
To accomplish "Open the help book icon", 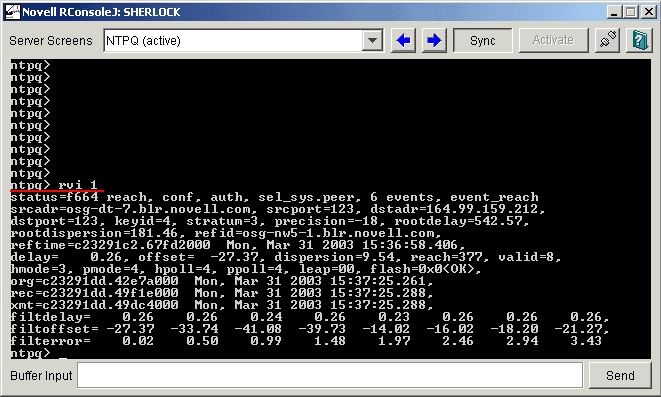I will 640,40.
